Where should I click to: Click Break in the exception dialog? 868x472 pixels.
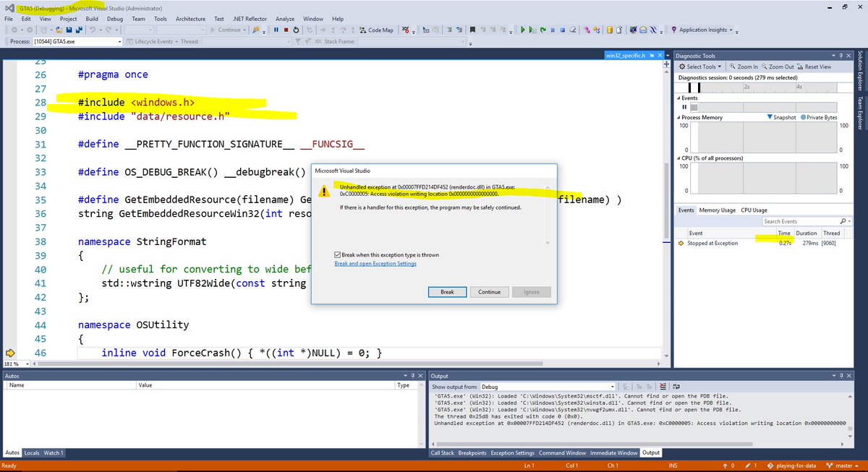(447, 291)
